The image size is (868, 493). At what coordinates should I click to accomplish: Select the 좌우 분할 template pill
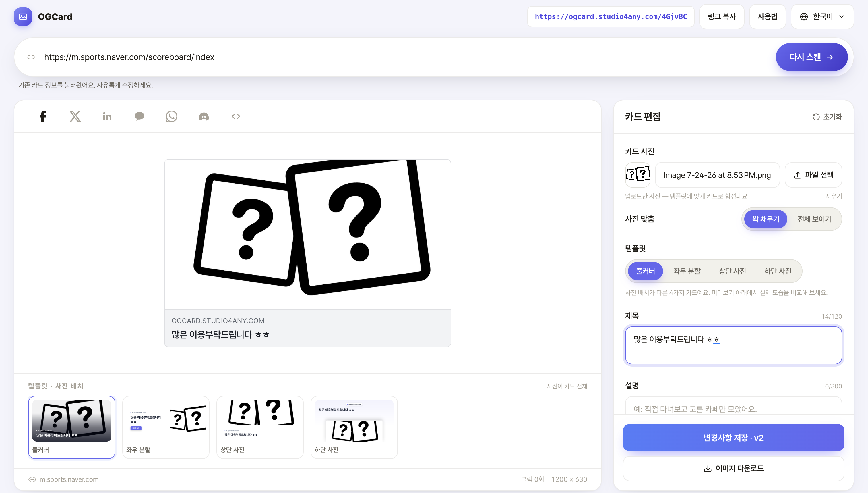tap(687, 271)
